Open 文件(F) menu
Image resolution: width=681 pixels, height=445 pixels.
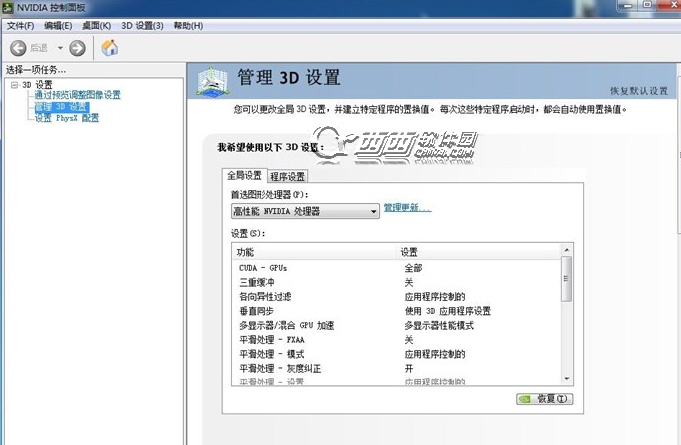[x=20, y=26]
